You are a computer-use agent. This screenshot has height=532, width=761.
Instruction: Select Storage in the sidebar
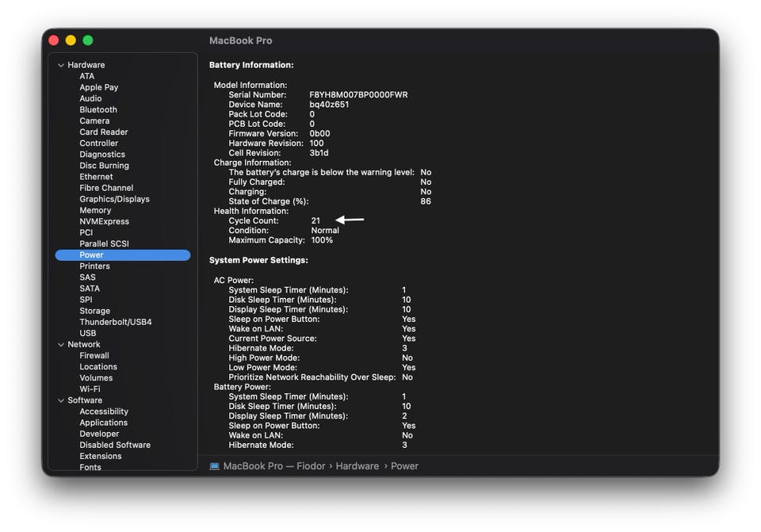(x=94, y=311)
